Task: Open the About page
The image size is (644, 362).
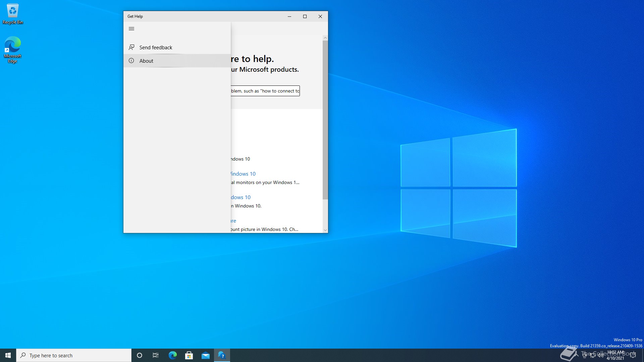Action: pos(177,61)
